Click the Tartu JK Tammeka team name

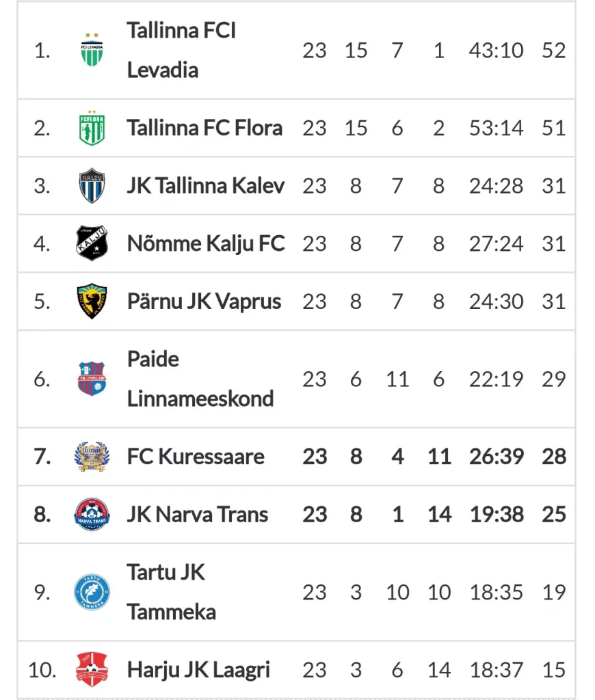[x=172, y=592]
